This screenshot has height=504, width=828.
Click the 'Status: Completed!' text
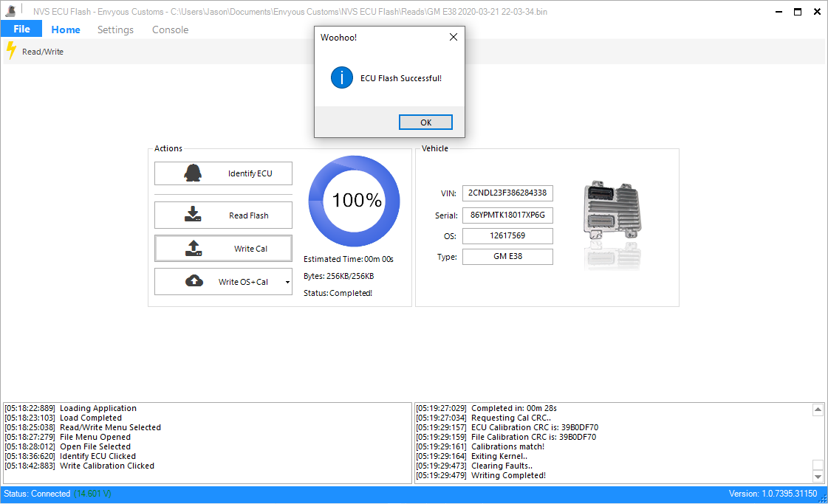[338, 293]
